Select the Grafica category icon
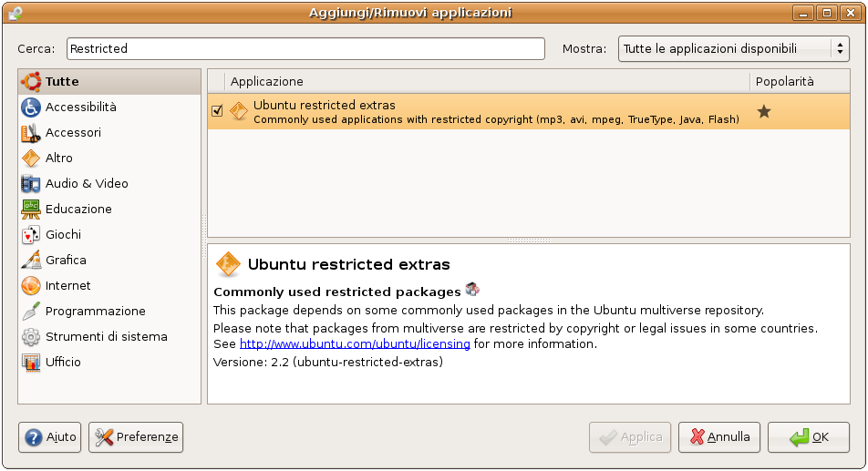The height and width of the screenshot is (471, 868). pyautogui.click(x=31, y=261)
